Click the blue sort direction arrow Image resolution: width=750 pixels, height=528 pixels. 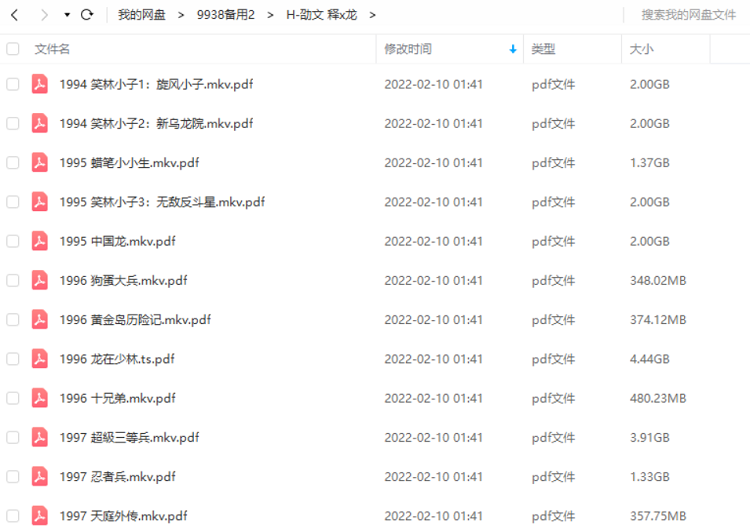tap(513, 49)
